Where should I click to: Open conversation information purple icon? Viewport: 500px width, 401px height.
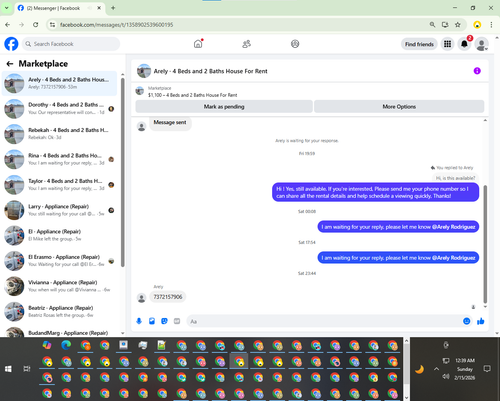[477, 71]
